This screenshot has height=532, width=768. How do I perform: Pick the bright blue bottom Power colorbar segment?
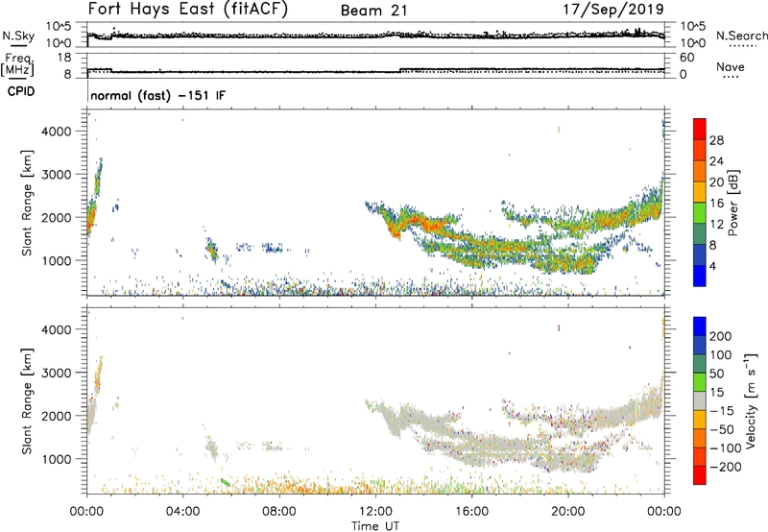point(700,276)
